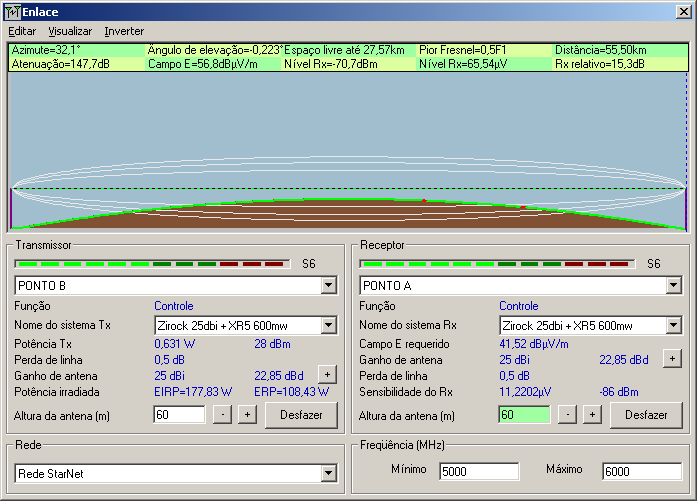Click the Máximo frequency input field
Screen dimensions: 697x502
[x=641, y=472]
